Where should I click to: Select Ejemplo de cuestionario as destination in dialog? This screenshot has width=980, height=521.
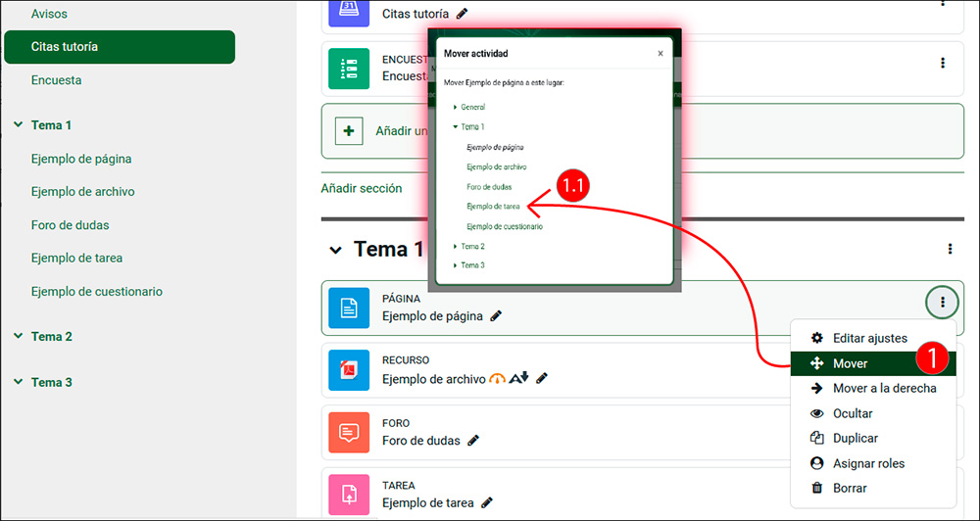pos(505,226)
